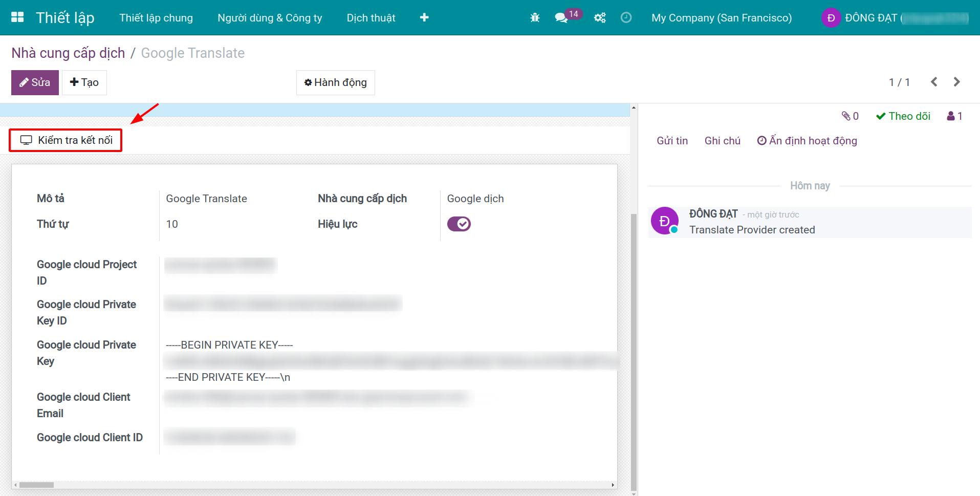Toggle the Theo dõi follow button
The height and width of the screenshot is (496, 980).
[x=903, y=116]
